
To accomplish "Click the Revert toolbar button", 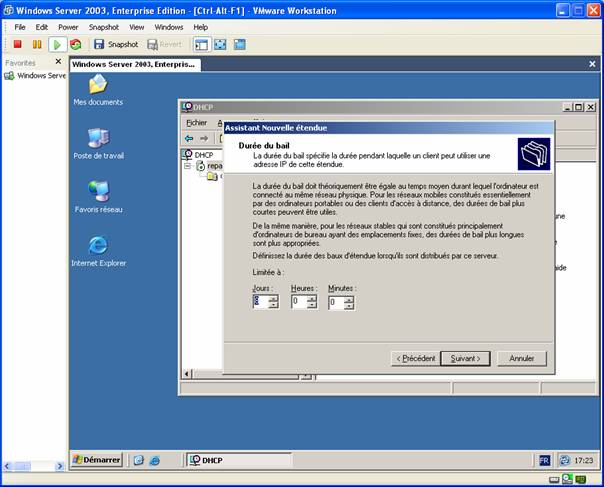I will [x=164, y=44].
